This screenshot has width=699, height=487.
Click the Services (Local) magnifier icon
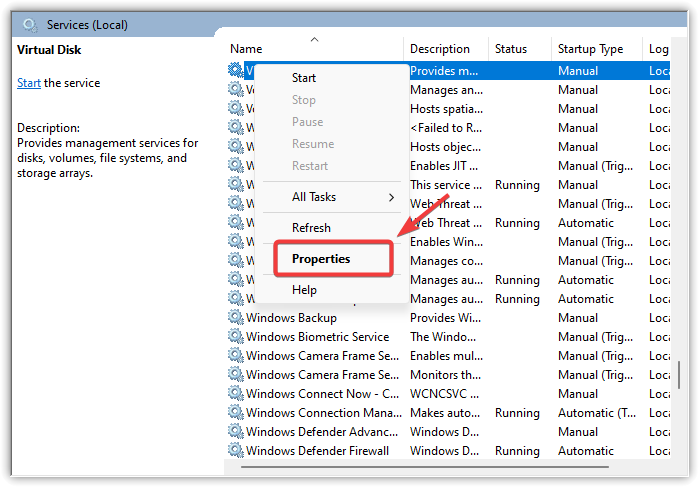(31, 24)
